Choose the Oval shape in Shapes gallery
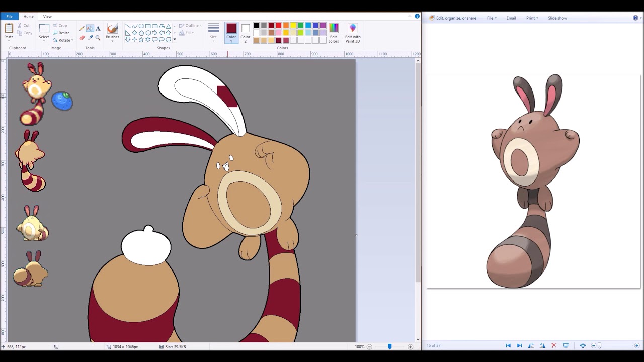Screen dimensions: 644x362 tap(141, 26)
